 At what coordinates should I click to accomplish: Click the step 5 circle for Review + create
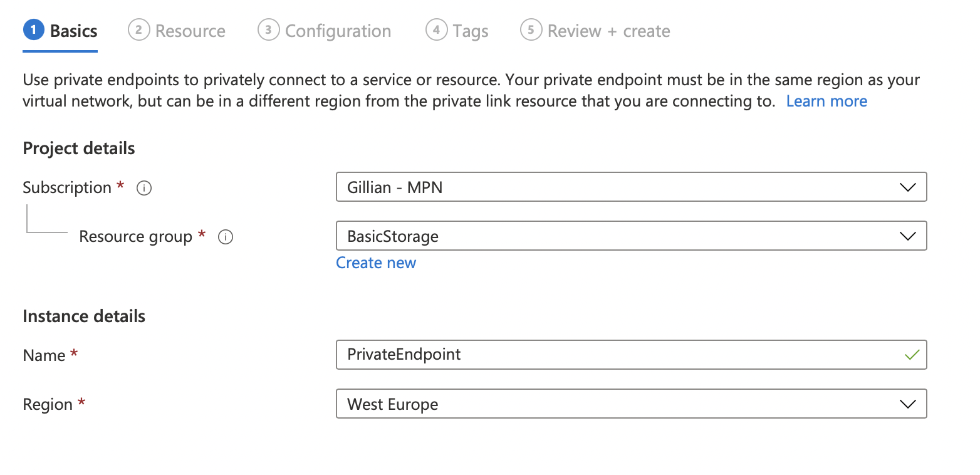coord(530,30)
